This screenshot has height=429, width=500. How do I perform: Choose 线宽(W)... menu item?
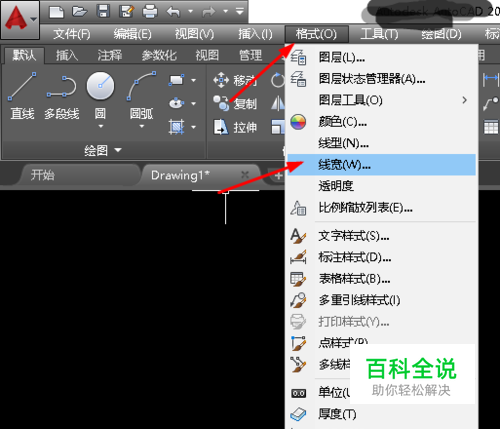(x=381, y=165)
